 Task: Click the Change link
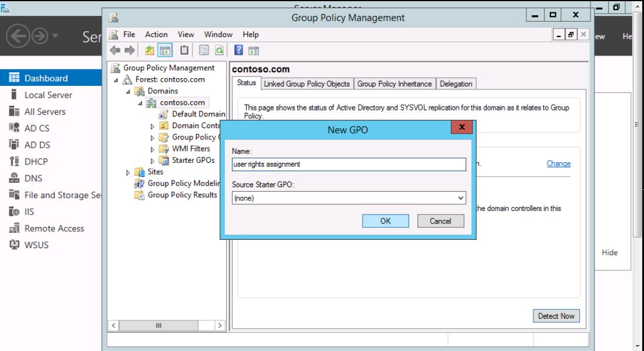pos(558,164)
